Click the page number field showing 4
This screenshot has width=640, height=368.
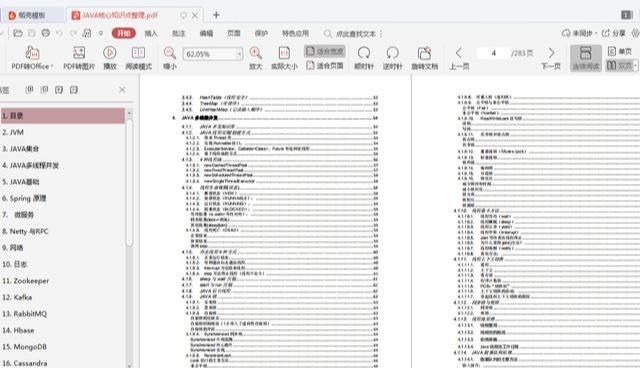pyautogui.click(x=493, y=53)
